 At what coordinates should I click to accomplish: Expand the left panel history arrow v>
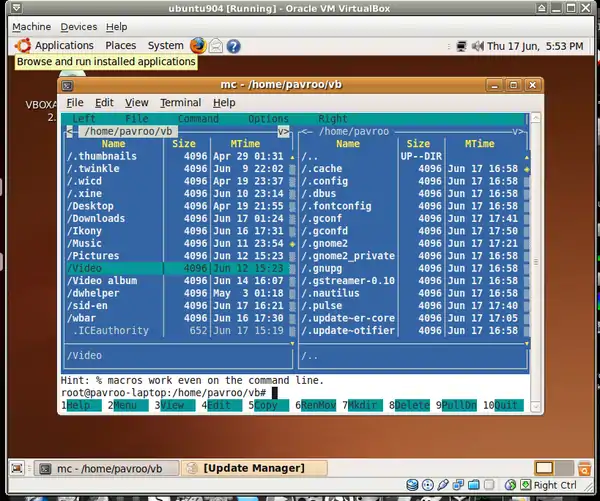pos(283,131)
